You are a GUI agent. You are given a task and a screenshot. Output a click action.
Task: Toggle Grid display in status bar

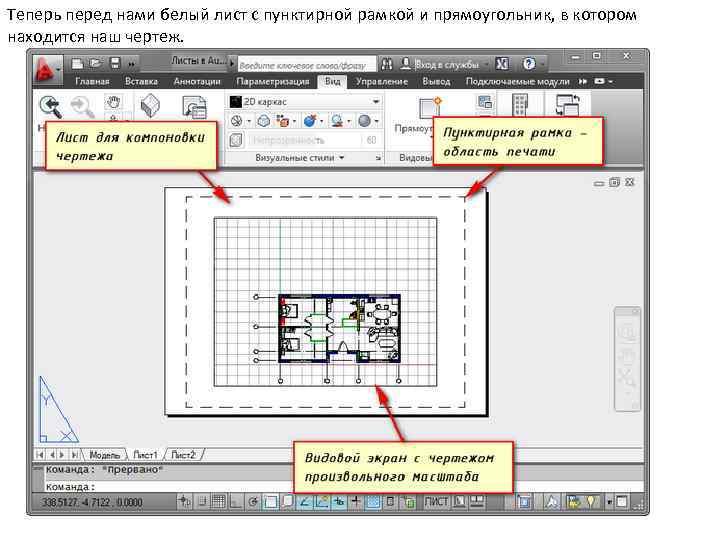click(218, 502)
